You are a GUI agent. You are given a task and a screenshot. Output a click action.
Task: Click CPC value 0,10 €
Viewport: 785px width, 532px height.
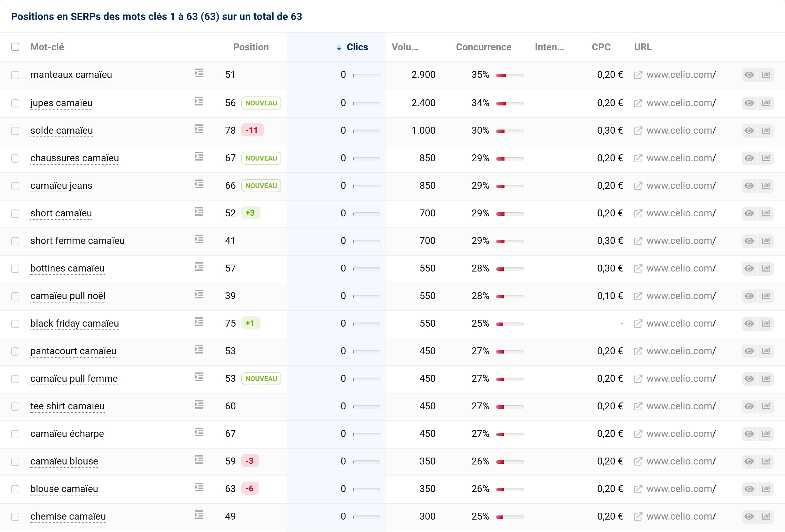click(610, 296)
